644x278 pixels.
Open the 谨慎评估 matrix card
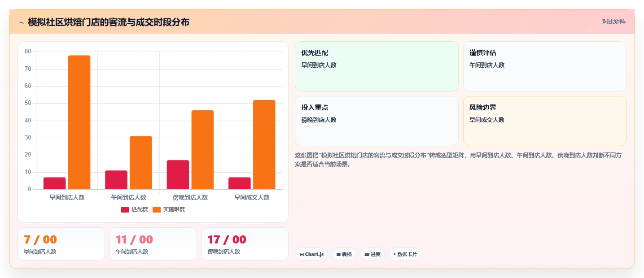(544, 66)
